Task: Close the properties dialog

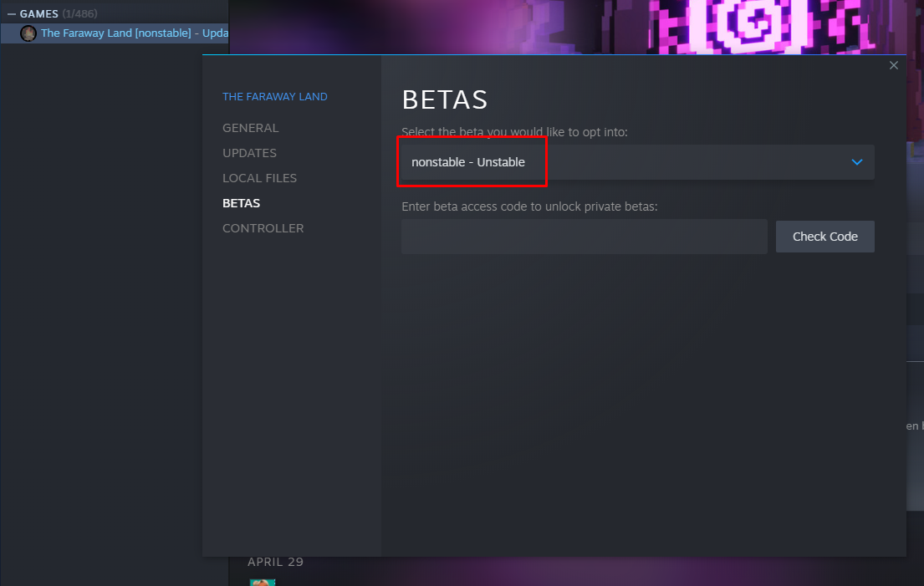Action: (x=893, y=65)
